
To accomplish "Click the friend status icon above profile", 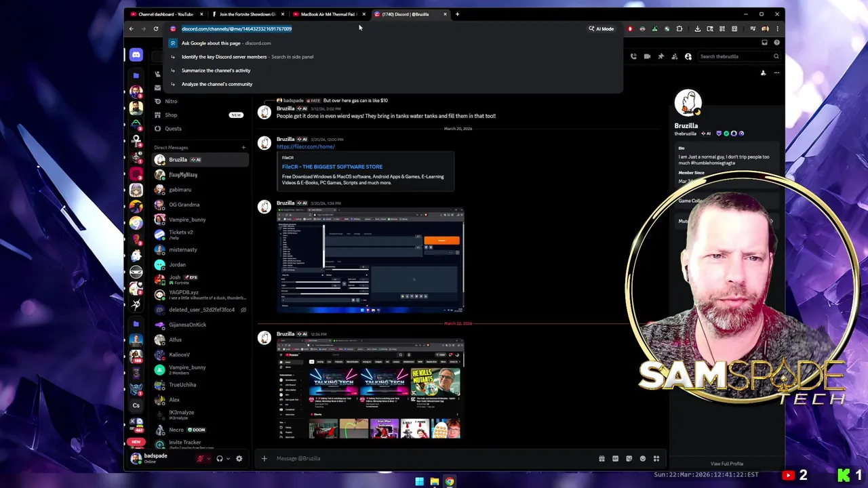I will coord(763,73).
